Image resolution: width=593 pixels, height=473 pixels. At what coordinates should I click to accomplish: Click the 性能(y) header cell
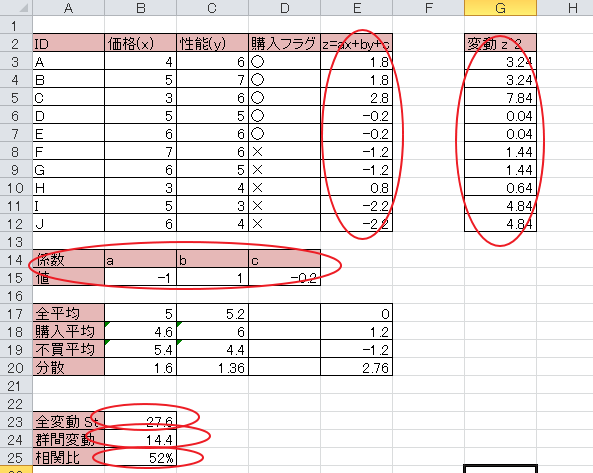pos(212,43)
